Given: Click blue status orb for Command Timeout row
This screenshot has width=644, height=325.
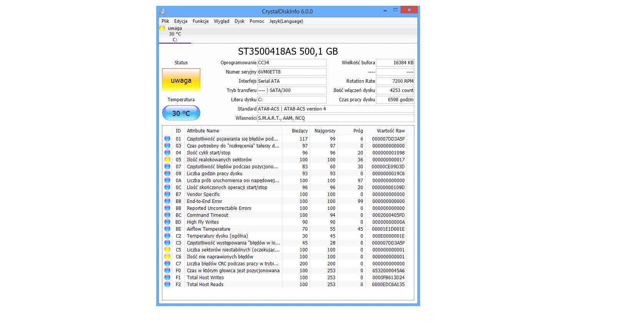Looking at the screenshot, I should [x=167, y=215].
